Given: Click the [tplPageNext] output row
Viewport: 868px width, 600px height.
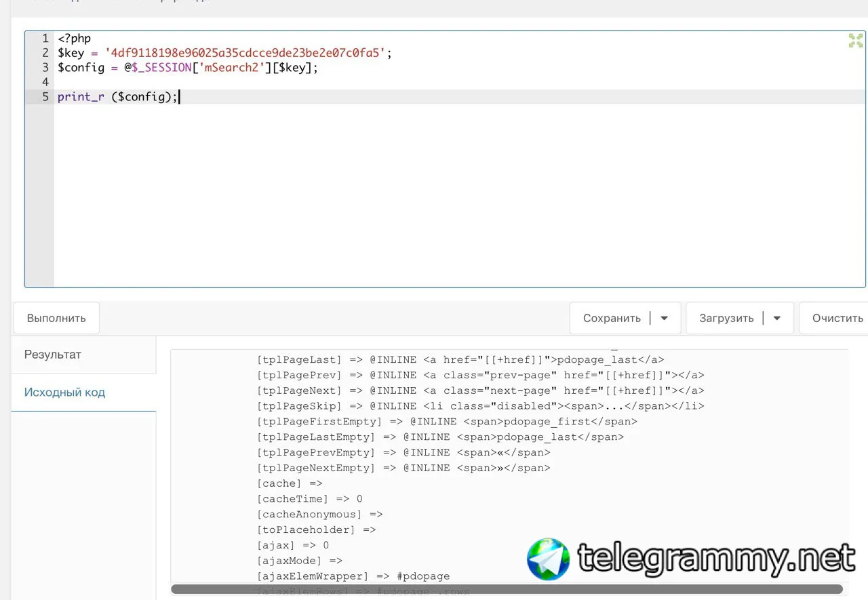Looking at the screenshot, I should tap(481, 391).
